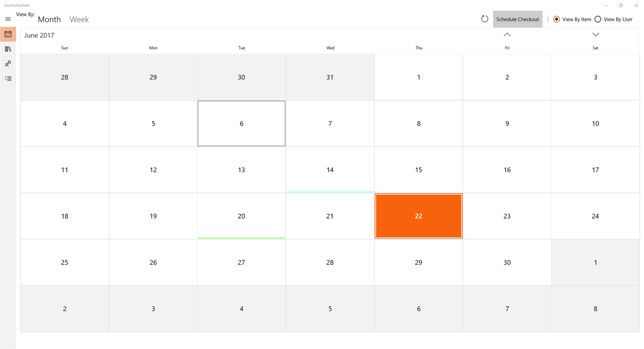Click the cyan bar under June 14
Screen dimensions: 644x349
(330, 192)
